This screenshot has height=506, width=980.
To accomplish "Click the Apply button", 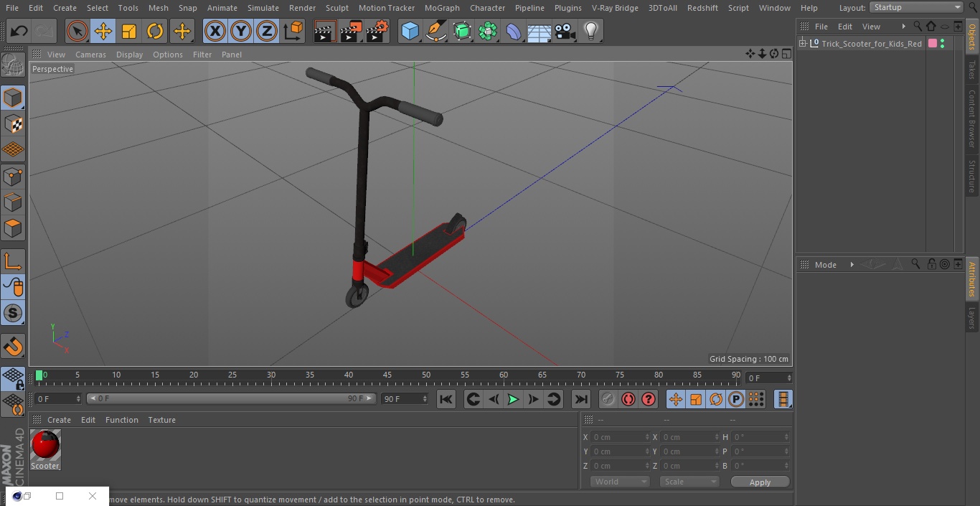I will click(760, 482).
